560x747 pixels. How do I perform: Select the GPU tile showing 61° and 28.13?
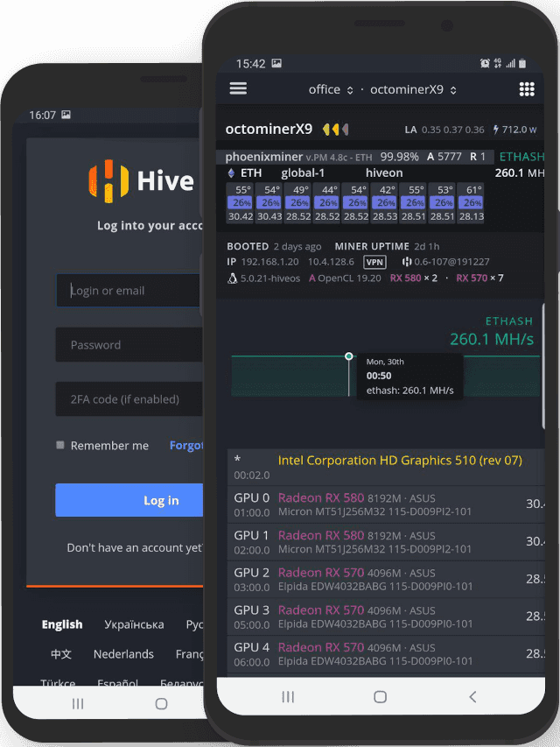tap(471, 203)
